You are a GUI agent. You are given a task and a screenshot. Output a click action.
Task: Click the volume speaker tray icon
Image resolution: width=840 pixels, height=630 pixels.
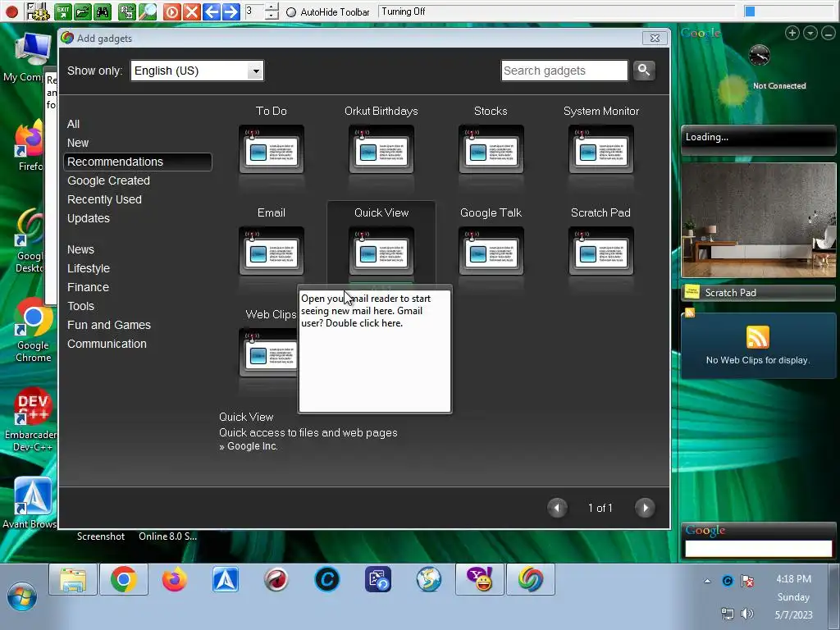[x=747, y=614]
